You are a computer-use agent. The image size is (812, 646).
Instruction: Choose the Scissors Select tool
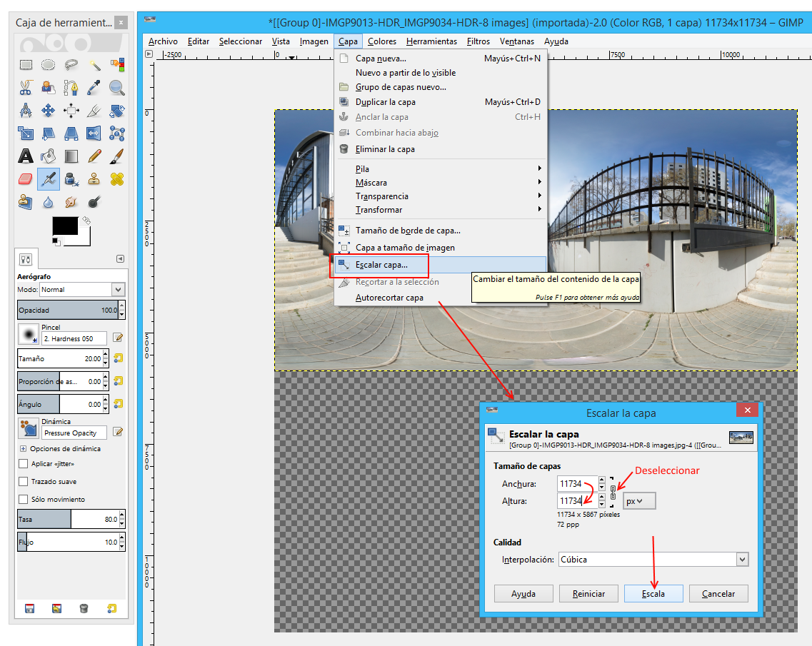point(26,88)
